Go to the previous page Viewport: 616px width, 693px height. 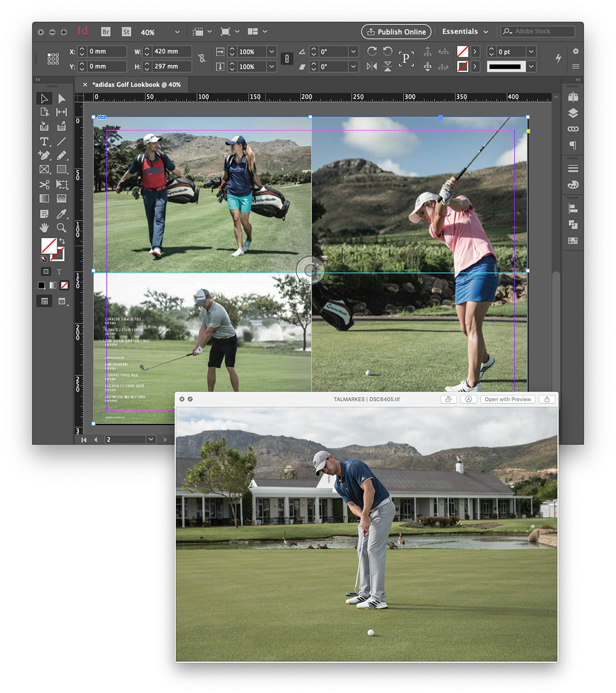point(95,440)
